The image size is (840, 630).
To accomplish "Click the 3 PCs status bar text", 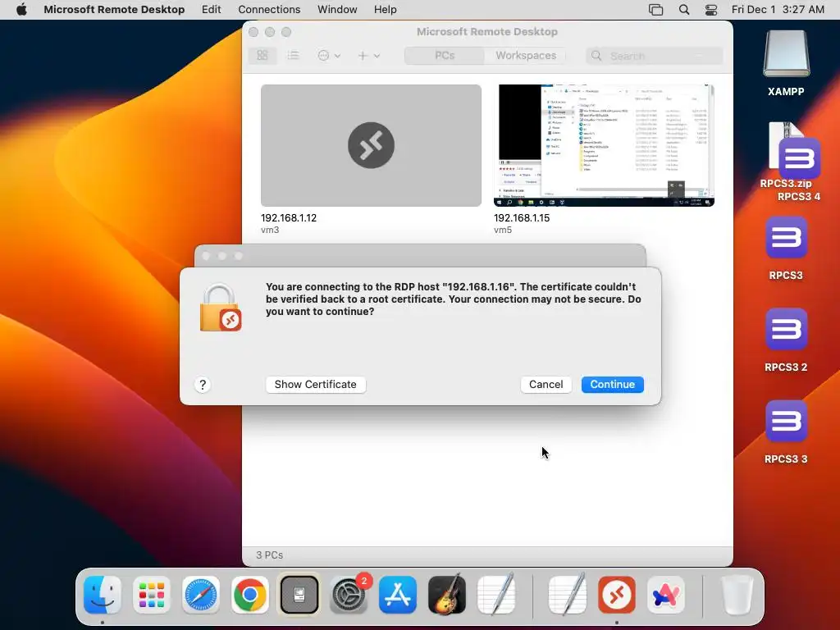I will [269, 555].
